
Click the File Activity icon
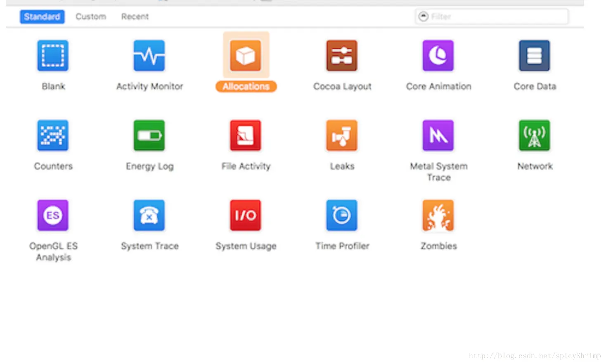246,135
